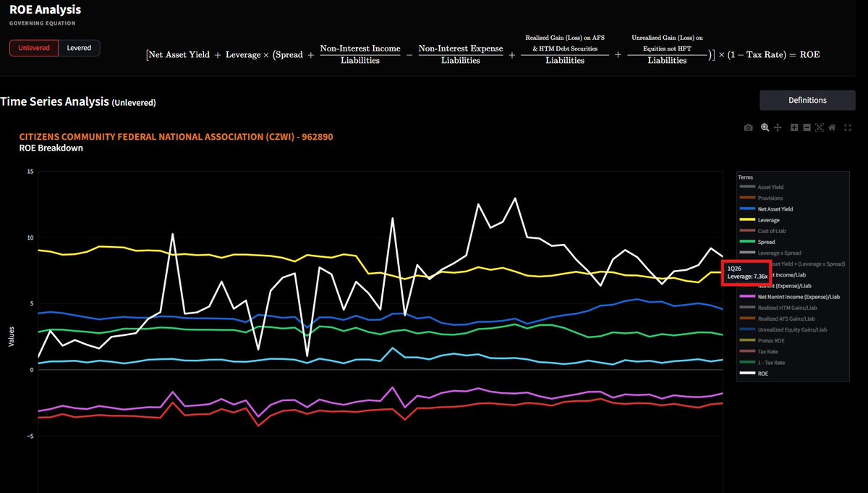868x493 pixels.
Task: Click 'Unrealized Gain (Loss) on' equation term
Action: (x=667, y=38)
